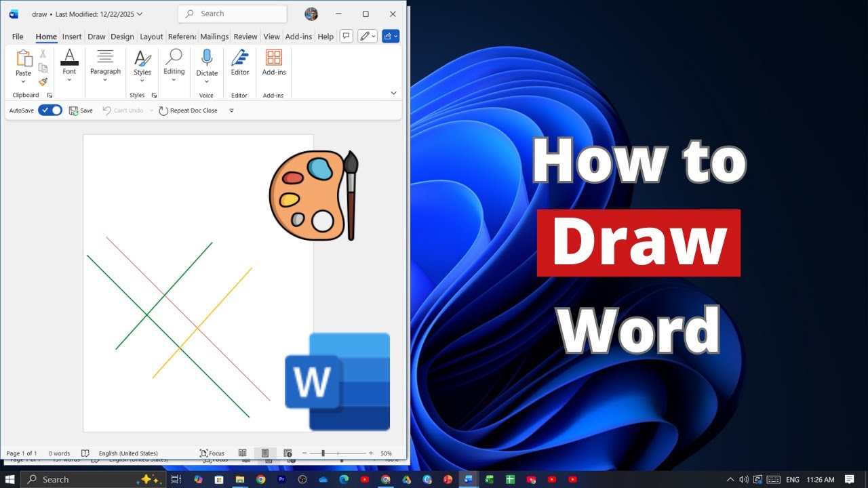This screenshot has height=488, width=868.
Task: Click the 50% zoom level
Action: [386, 453]
